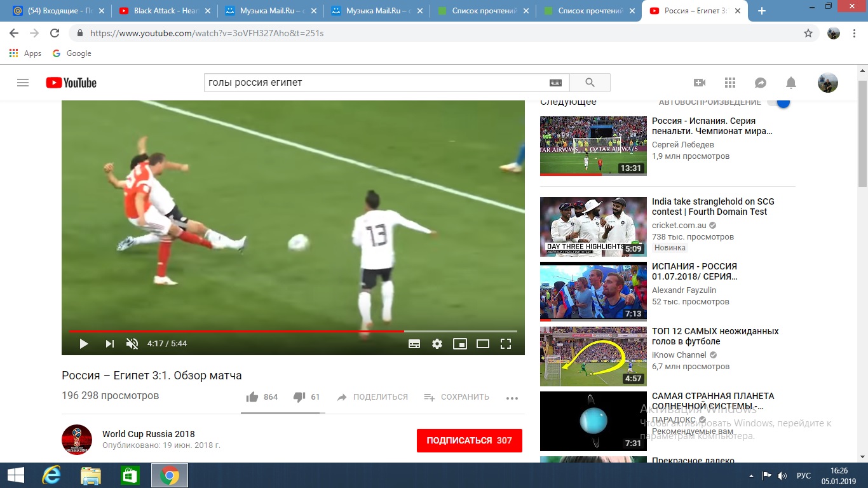The height and width of the screenshot is (488, 868).
Task: Open Россия - Испания penalty video thumbnail
Action: 593,146
